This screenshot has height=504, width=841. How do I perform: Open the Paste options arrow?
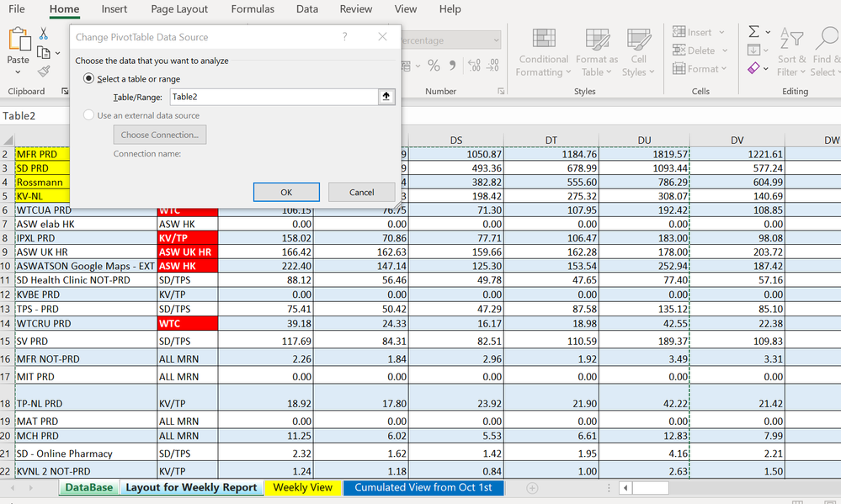point(18,72)
